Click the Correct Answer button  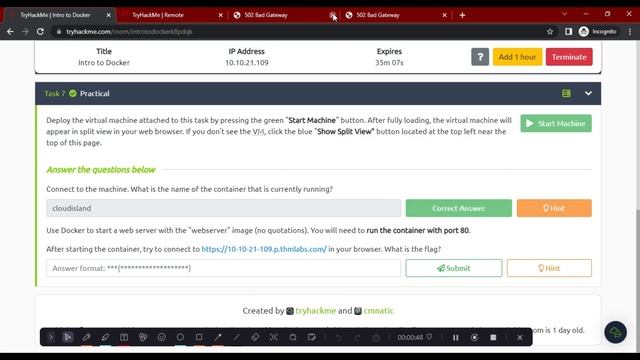point(458,208)
